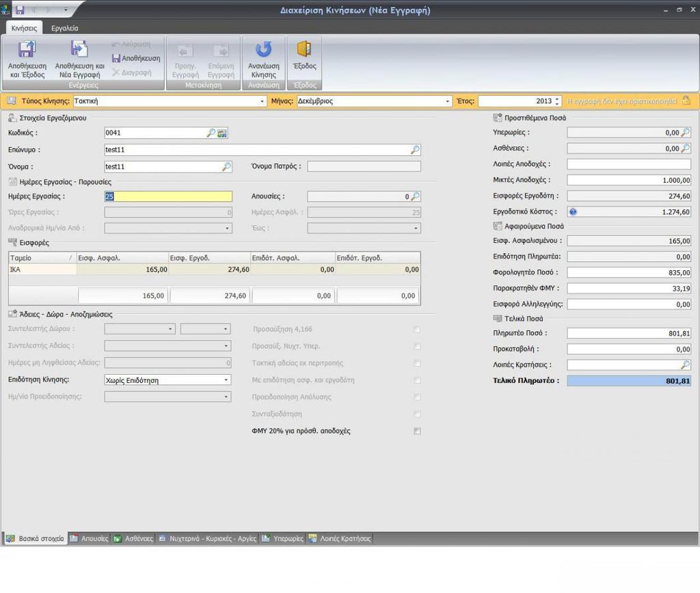Click the Προκαταβολή input field
The width and height of the screenshot is (700, 593).
pyautogui.click(x=629, y=350)
